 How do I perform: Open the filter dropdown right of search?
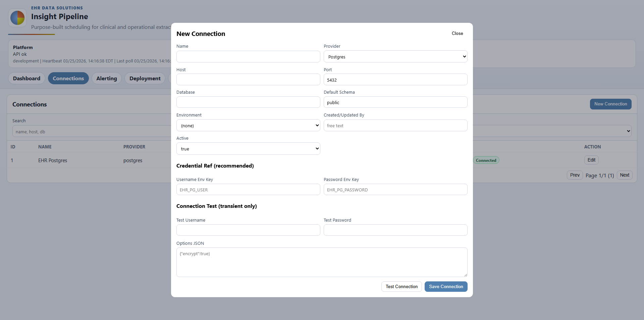click(627, 131)
